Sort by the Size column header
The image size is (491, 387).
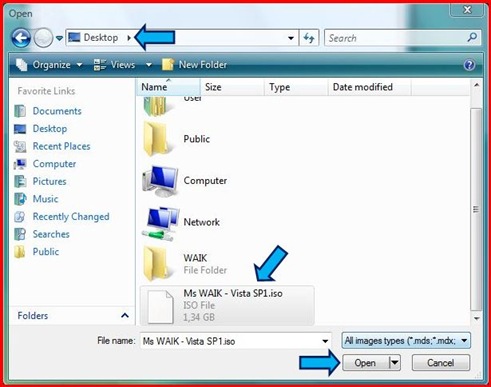[232, 87]
